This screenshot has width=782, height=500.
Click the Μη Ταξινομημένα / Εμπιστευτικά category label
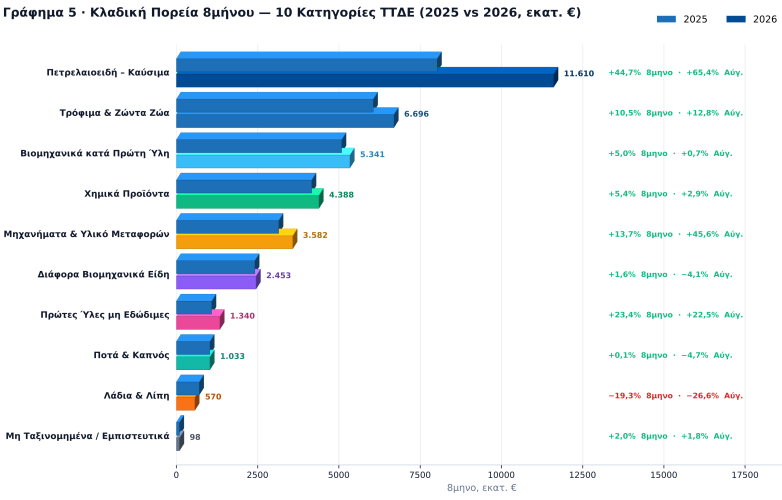87,436
